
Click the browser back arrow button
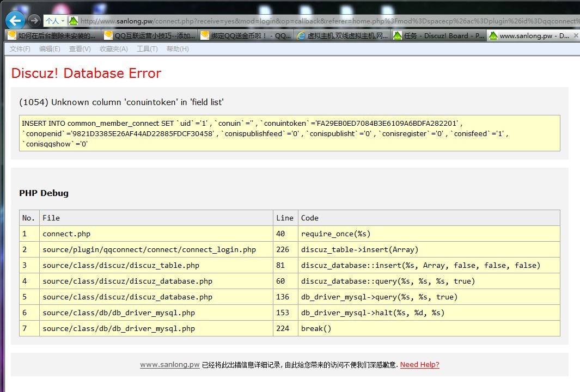pos(15,21)
